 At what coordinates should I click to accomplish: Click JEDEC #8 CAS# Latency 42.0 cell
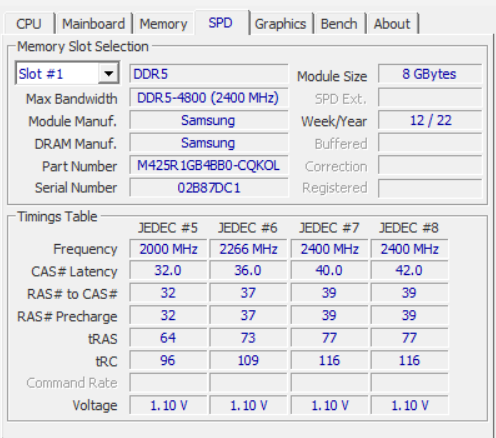click(x=409, y=270)
